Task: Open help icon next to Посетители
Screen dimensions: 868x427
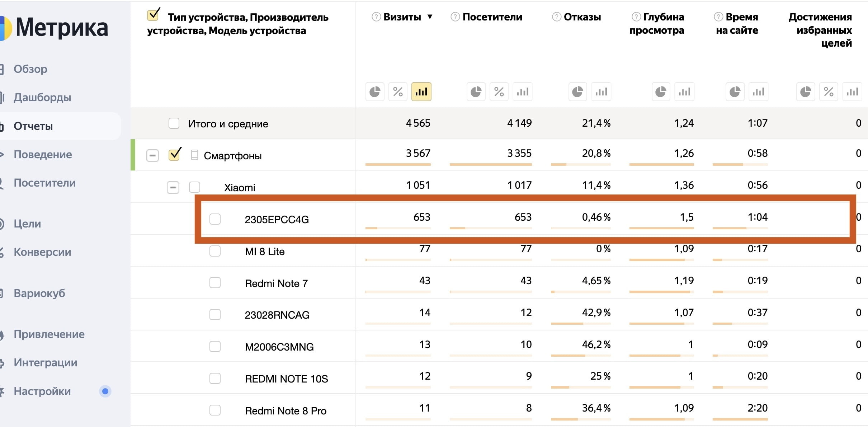Action: coord(455,17)
